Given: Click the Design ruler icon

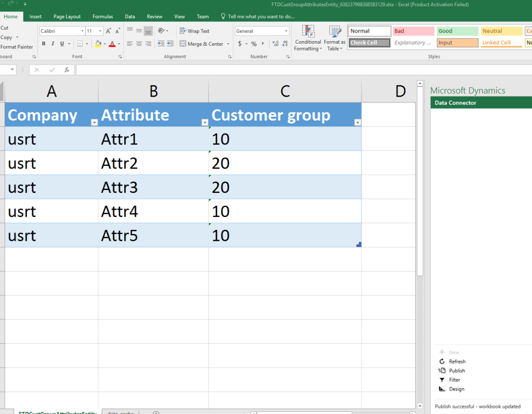Looking at the screenshot, I should tap(442, 389).
